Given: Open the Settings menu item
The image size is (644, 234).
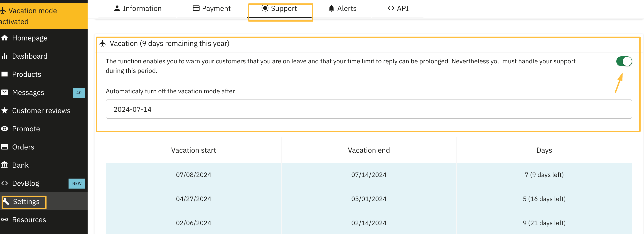Looking at the screenshot, I should coord(26,202).
